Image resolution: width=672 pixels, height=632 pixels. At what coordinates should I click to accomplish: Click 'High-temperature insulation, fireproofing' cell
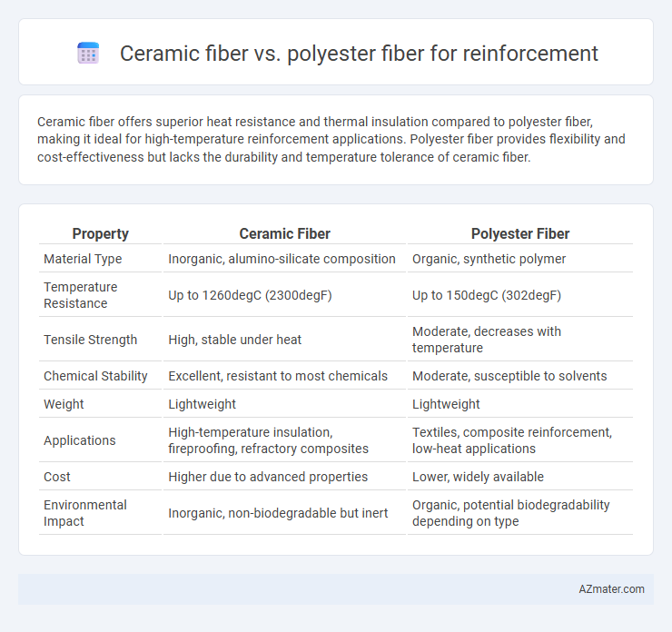coord(268,440)
